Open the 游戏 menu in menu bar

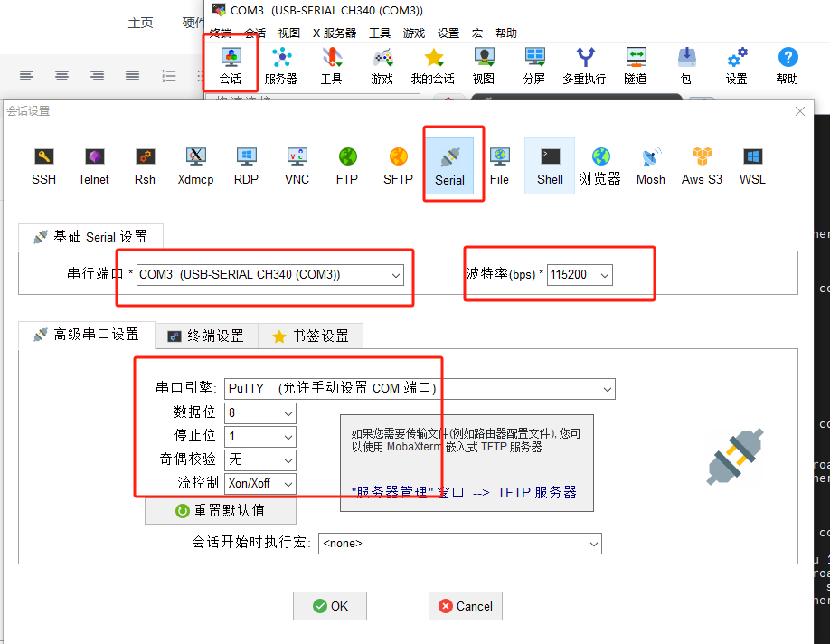pos(414,33)
